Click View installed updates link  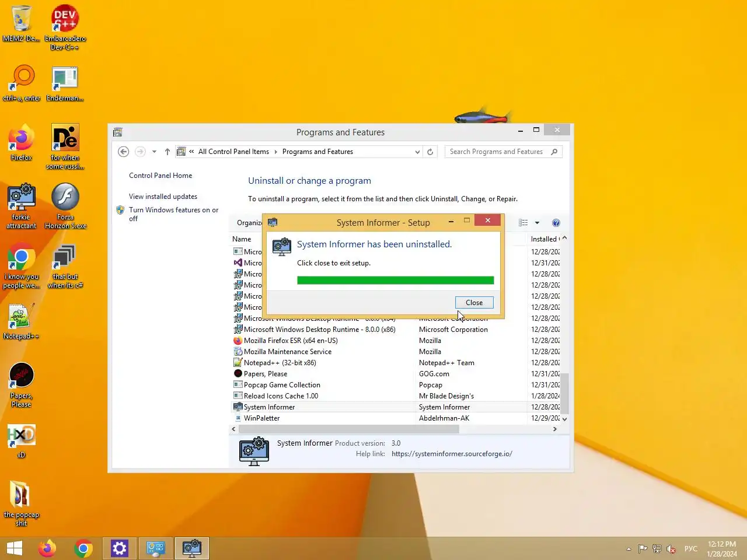(x=163, y=197)
